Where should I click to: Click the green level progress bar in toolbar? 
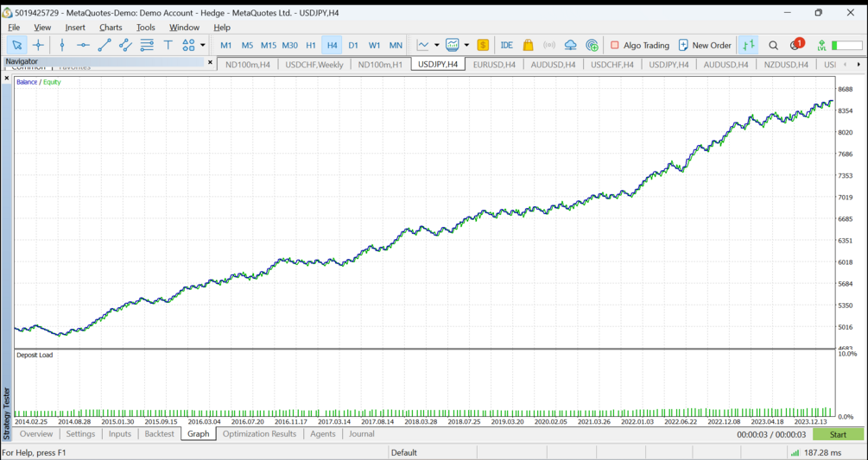[847, 46]
